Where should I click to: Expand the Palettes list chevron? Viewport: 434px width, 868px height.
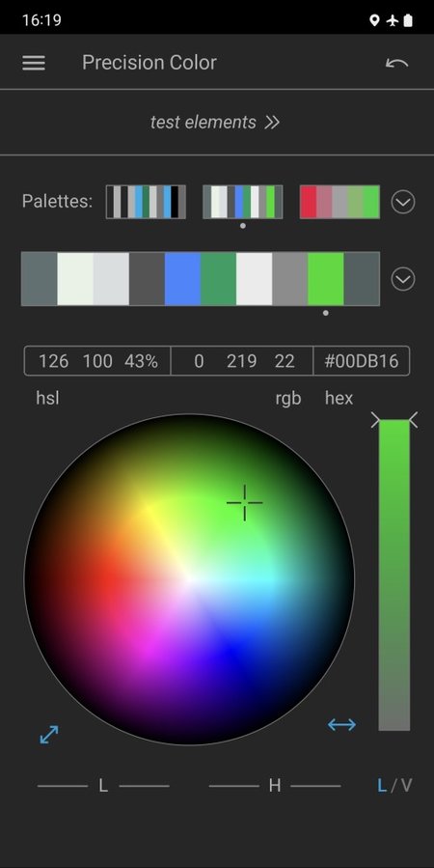coord(403,202)
